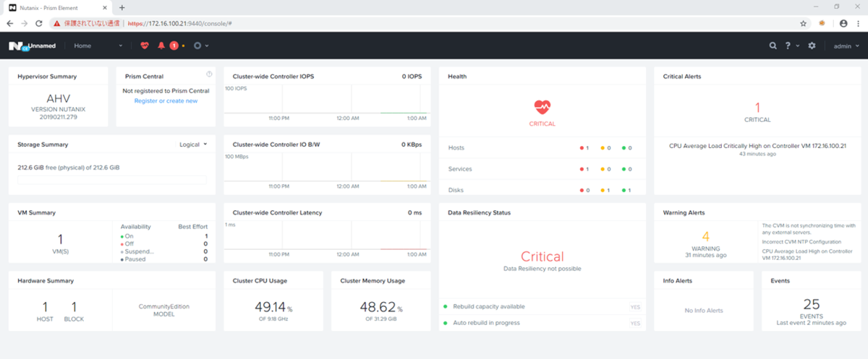
Task: Open CVM not synchronizing time warning
Action: coord(809,229)
